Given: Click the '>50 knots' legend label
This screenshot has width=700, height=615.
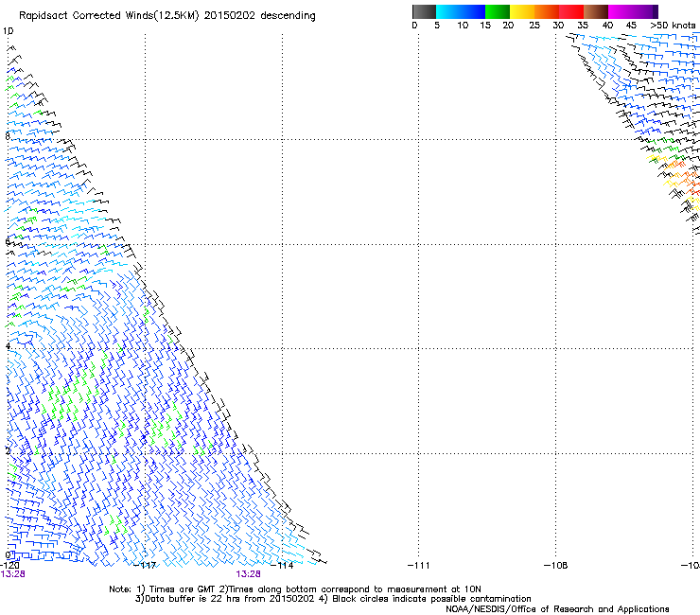Looking at the screenshot, I should [673, 26].
